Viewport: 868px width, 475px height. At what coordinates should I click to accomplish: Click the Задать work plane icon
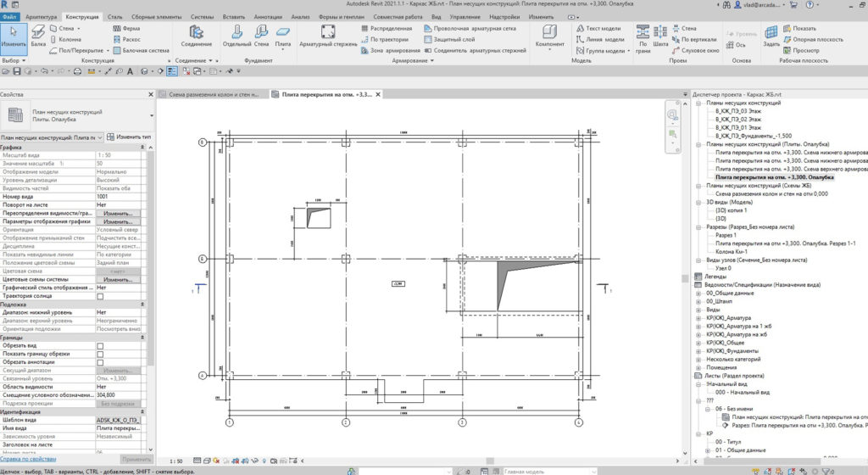click(x=771, y=36)
